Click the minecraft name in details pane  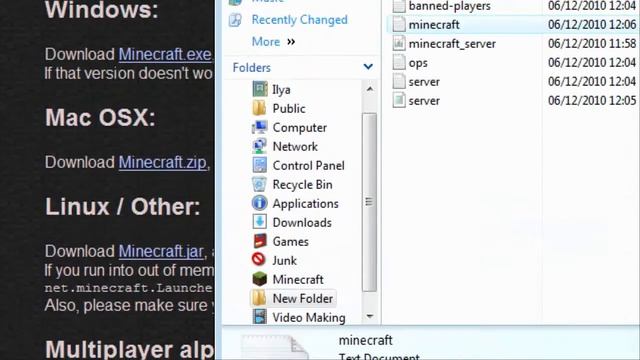(x=365, y=340)
